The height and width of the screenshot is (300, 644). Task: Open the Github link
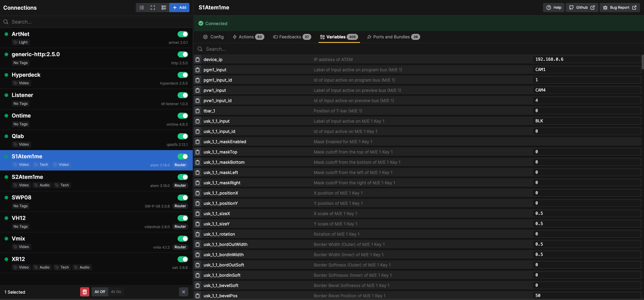[582, 8]
